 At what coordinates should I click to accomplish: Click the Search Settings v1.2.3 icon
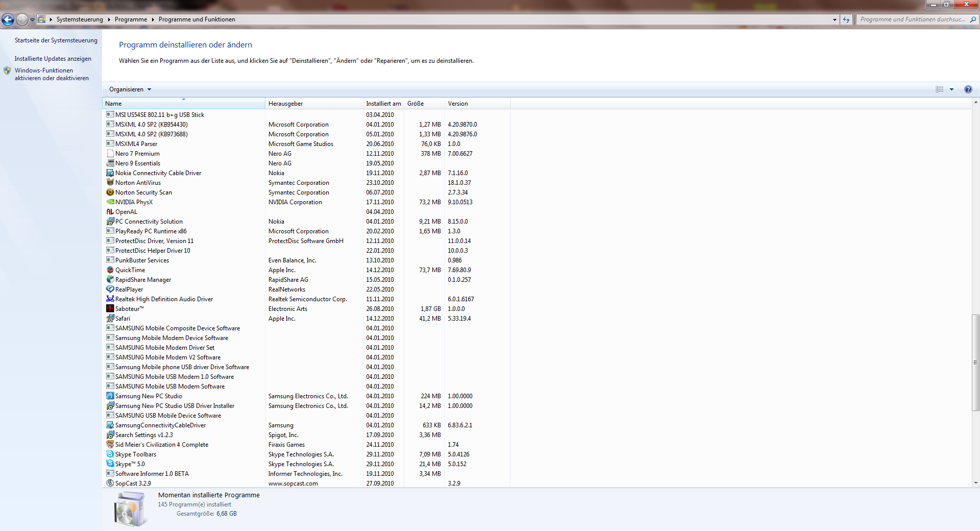pos(110,435)
